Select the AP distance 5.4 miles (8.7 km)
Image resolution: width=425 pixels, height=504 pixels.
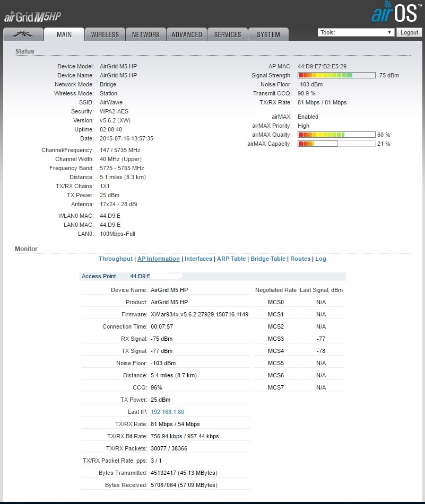[174, 375]
